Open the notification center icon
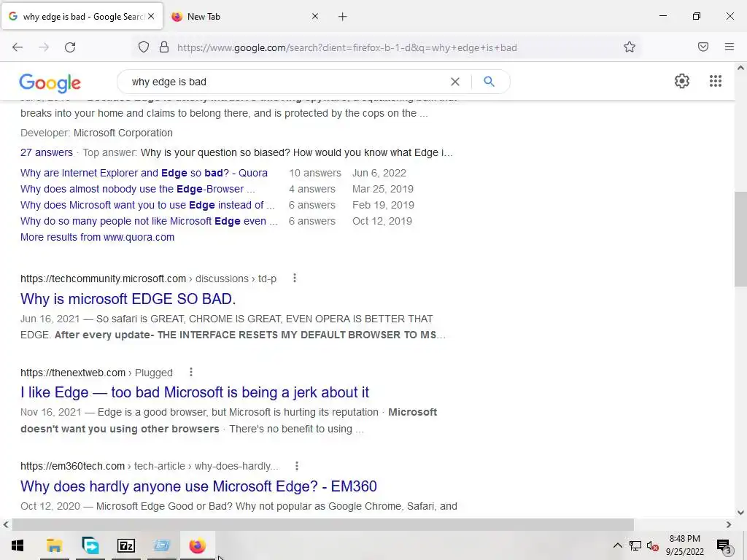This screenshot has height=560, width=747. coord(724,546)
